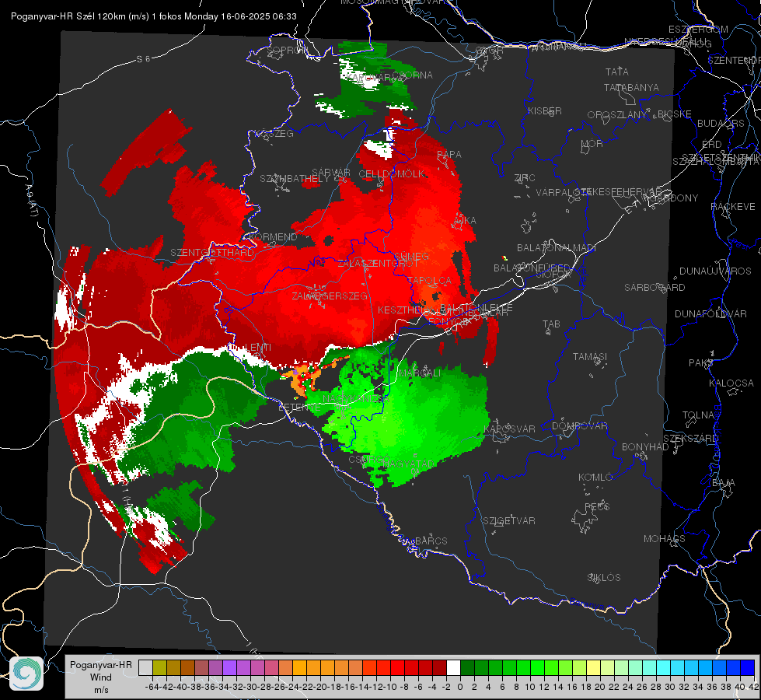This screenshot has width=761, height=700.
Task: Click the NAGYATAD city label
Action: tap(407, 464)
